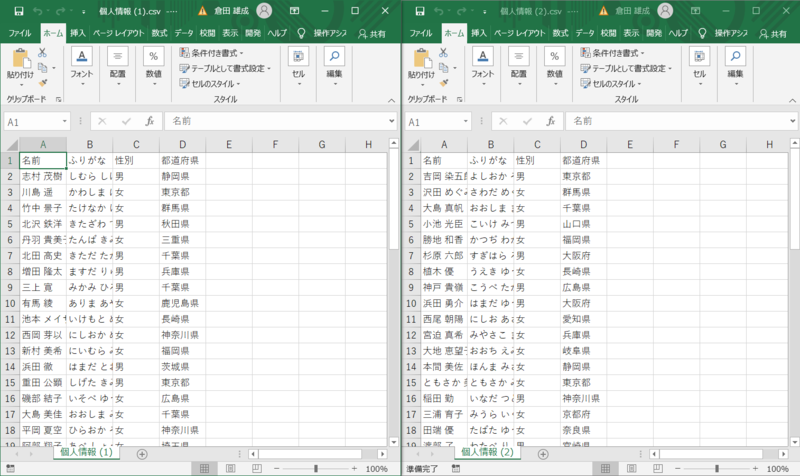Click the user account avatar in the right window
The width and height of the screenshot is (800, 476).
click(665, 11)
